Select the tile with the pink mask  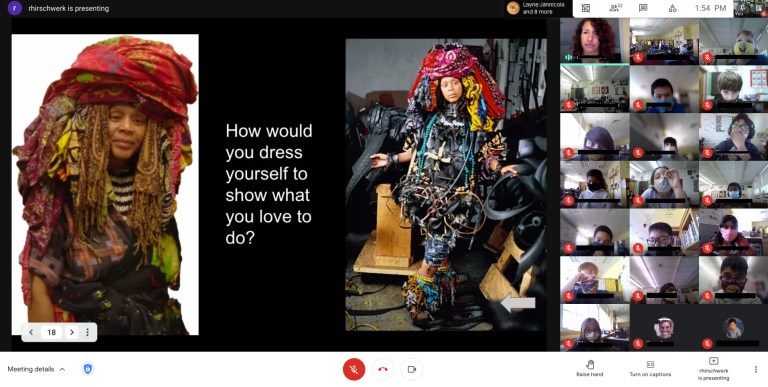pyautogui.click(x=733, y=232)
